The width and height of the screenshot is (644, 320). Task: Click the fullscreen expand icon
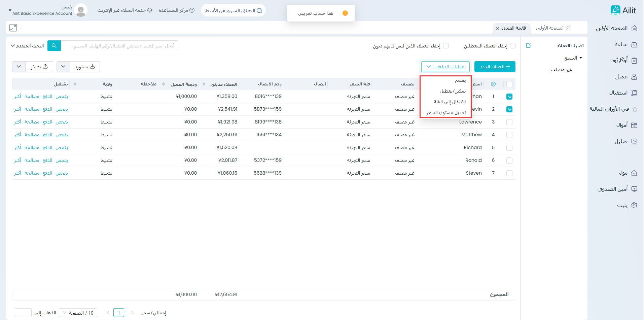tap(13, 28)
